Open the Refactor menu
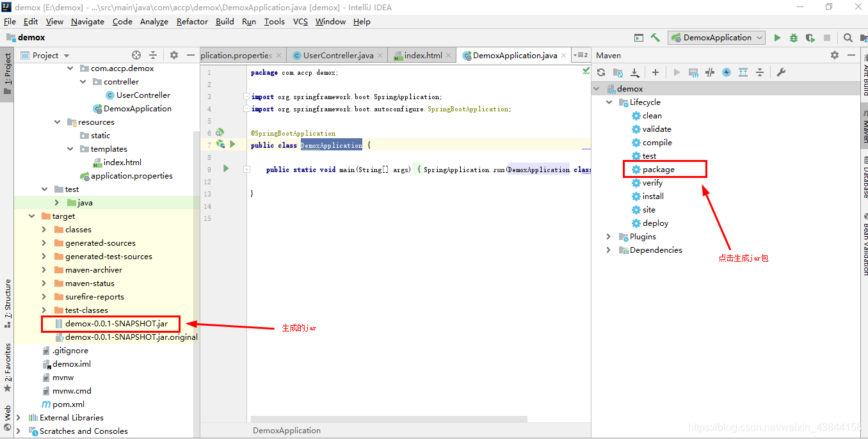 click(x=192, y=22)
